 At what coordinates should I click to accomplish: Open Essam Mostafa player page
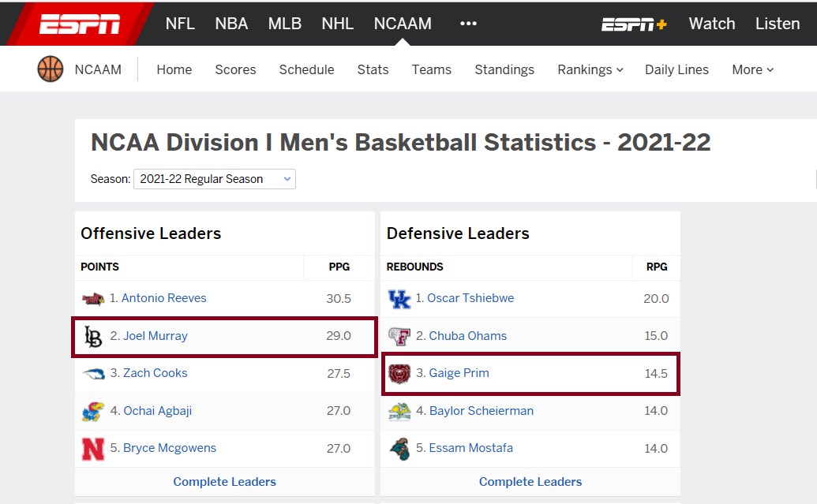471,448
